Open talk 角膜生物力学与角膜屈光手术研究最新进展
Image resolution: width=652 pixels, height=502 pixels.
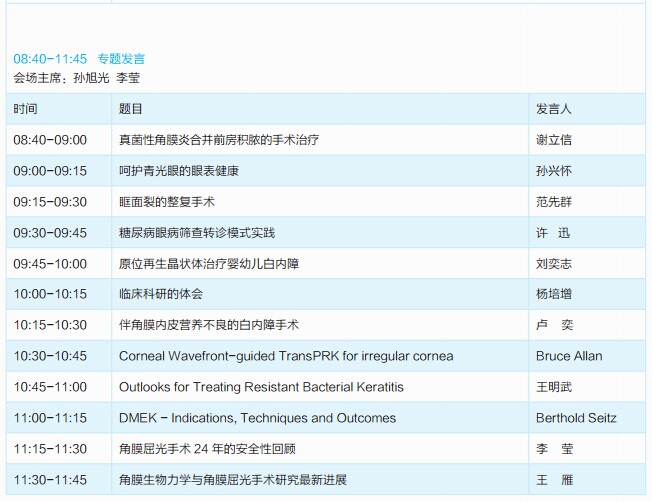tap(232, 480)
